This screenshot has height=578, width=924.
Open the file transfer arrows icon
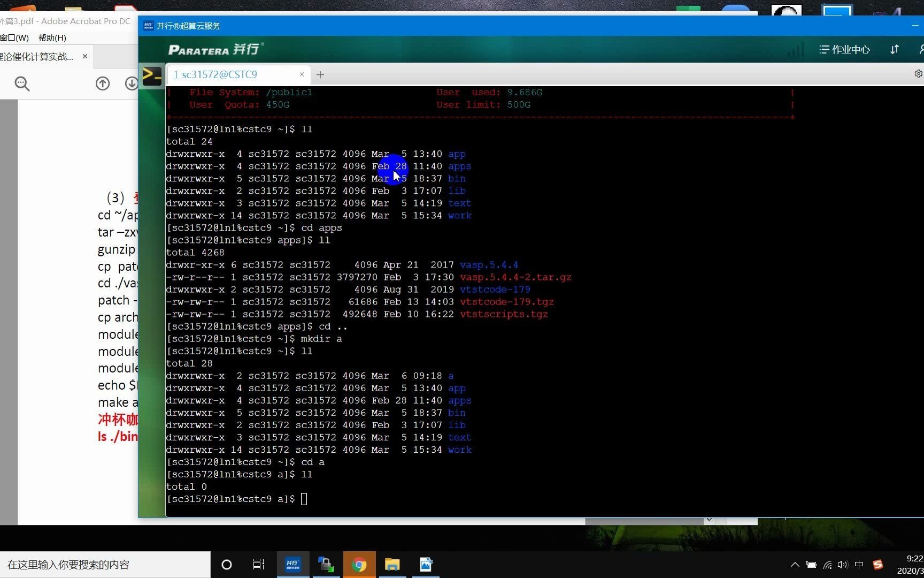click(895, 49)
